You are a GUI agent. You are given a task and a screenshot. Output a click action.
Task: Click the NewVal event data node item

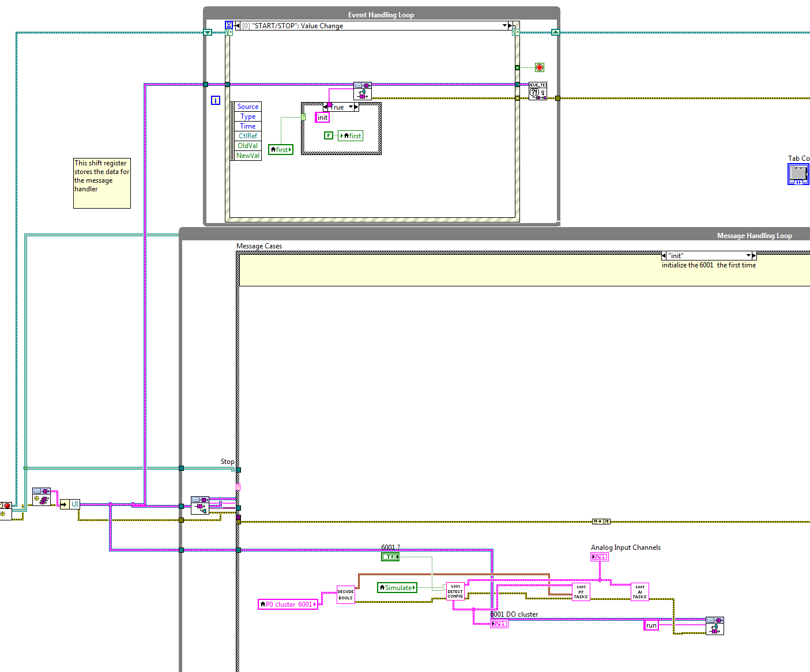248,156
